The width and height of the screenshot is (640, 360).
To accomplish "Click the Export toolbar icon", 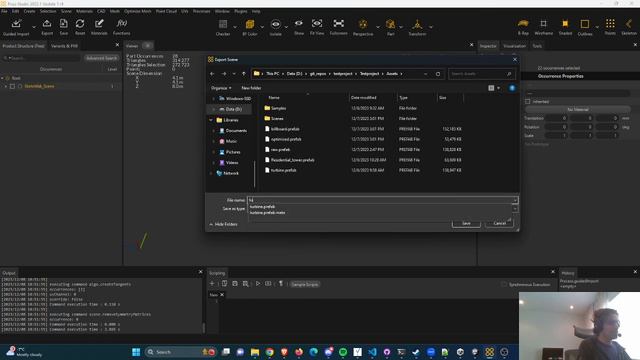I will pos(47,24).
